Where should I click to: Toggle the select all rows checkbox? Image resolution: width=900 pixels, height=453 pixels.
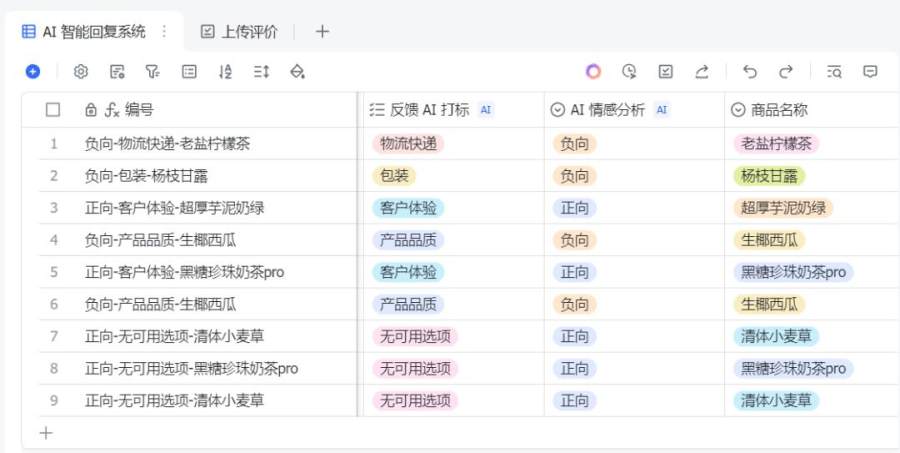click(x=53, y=110)
